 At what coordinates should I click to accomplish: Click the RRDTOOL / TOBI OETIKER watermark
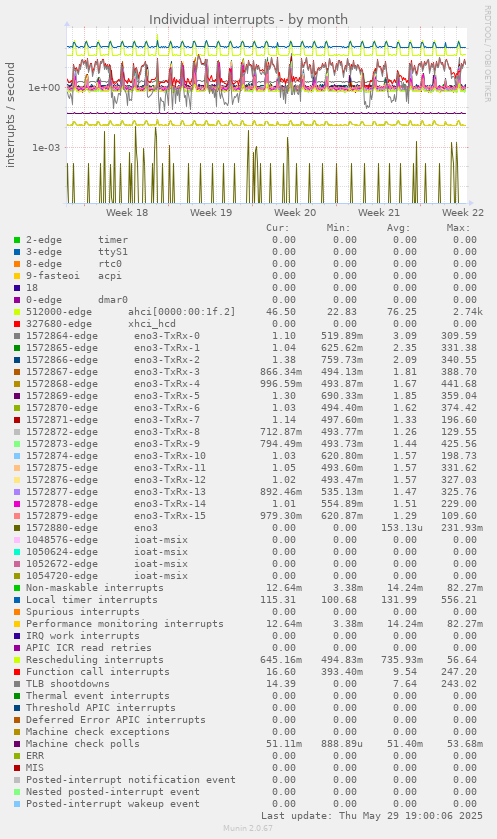pos(487,54)
